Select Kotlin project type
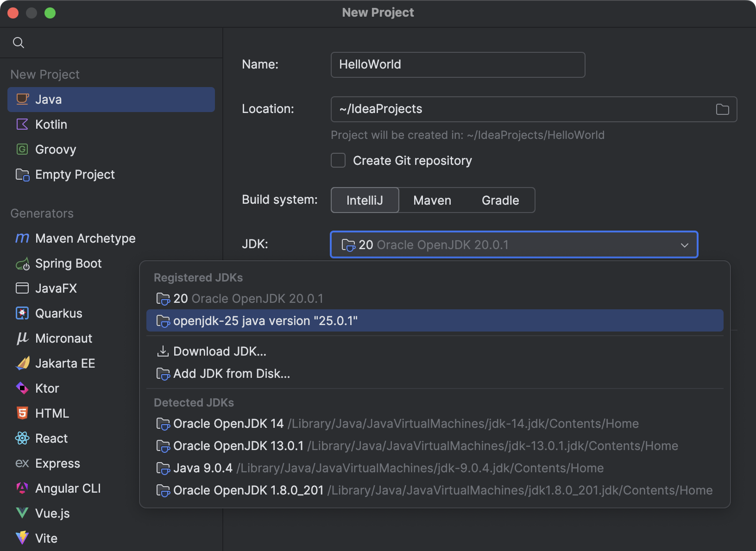Screen dimensions: 756x551 [111, 125]
